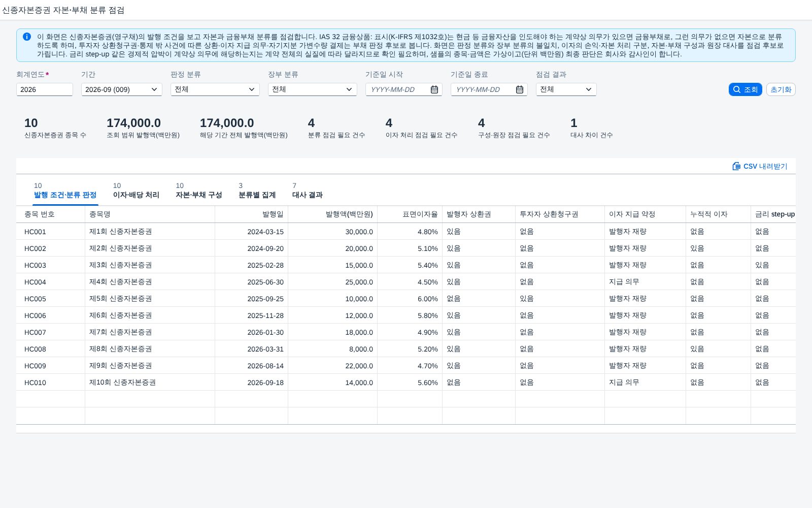Image resolution: width=812 pixels, height=508 pixels.
Task: Click the CSV 내려받기 download icon
Action: pyautogui.click(x=736, y=166)
